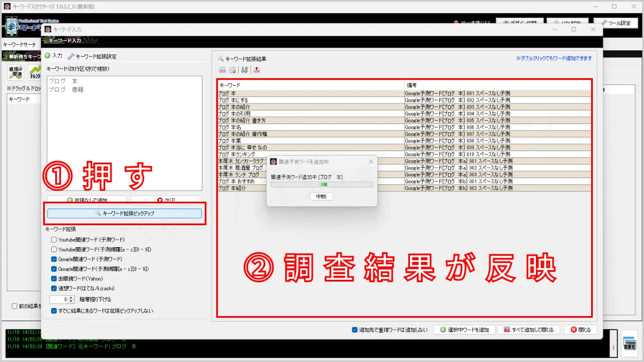
Task: Click the table-clear icon next to the copy icon
Action: pyautogui.click(x=233, y=70)
